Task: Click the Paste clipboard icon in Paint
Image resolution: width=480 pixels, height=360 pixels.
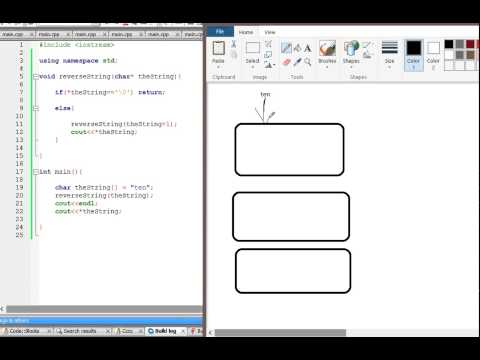Action: point(218,48)
